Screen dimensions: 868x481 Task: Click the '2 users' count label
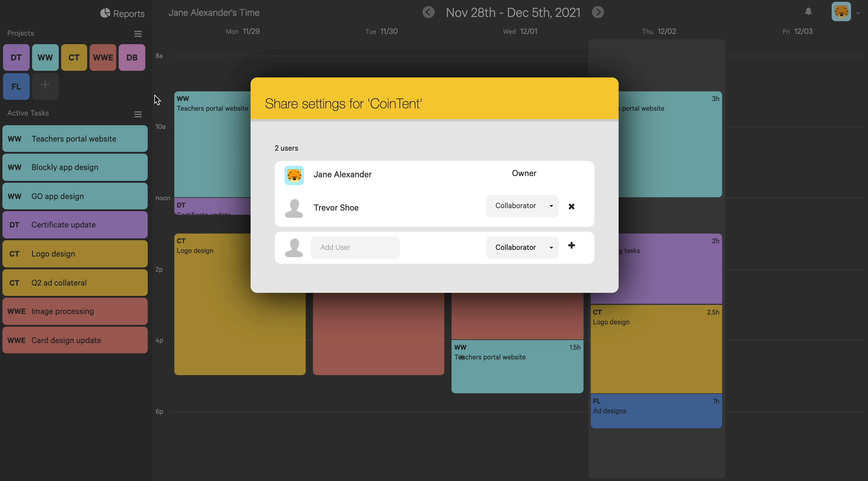pyautogui.click(x=286, y=148)
